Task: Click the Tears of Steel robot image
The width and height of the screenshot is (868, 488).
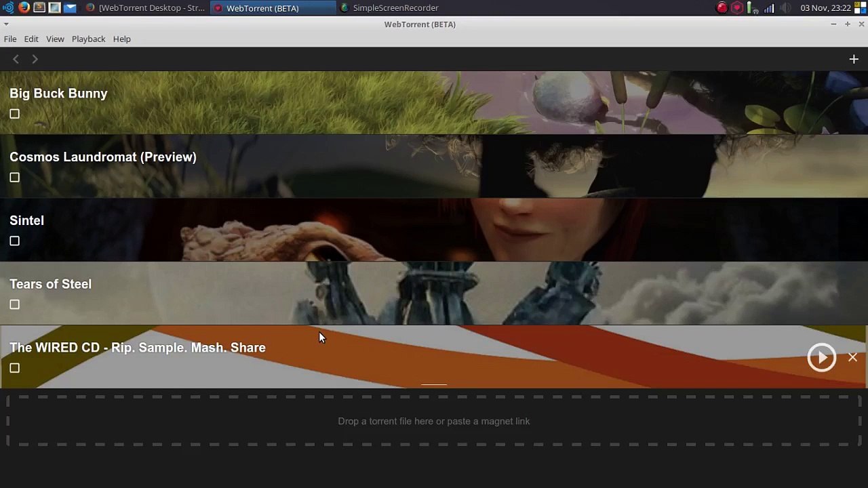Action: [434, 293]
